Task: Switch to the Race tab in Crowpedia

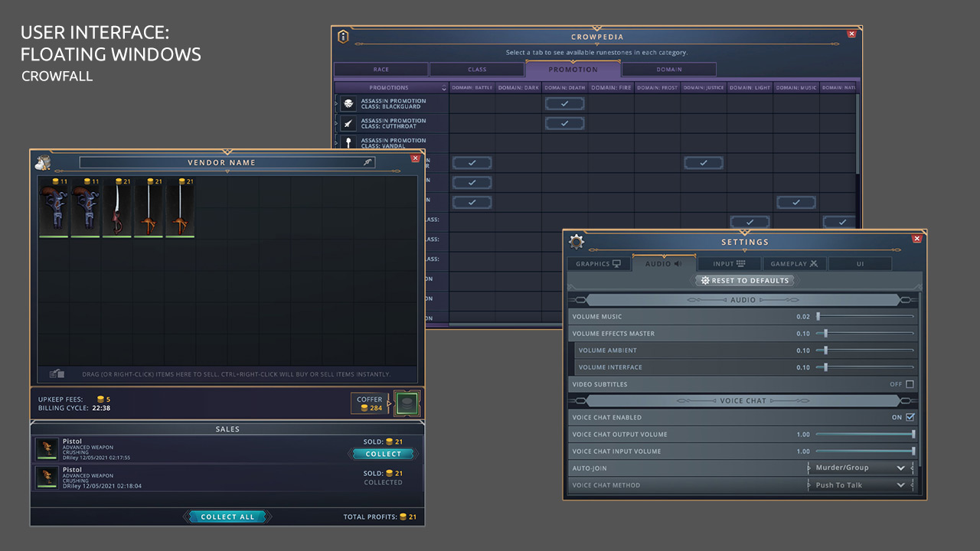Action: [381, 70]
